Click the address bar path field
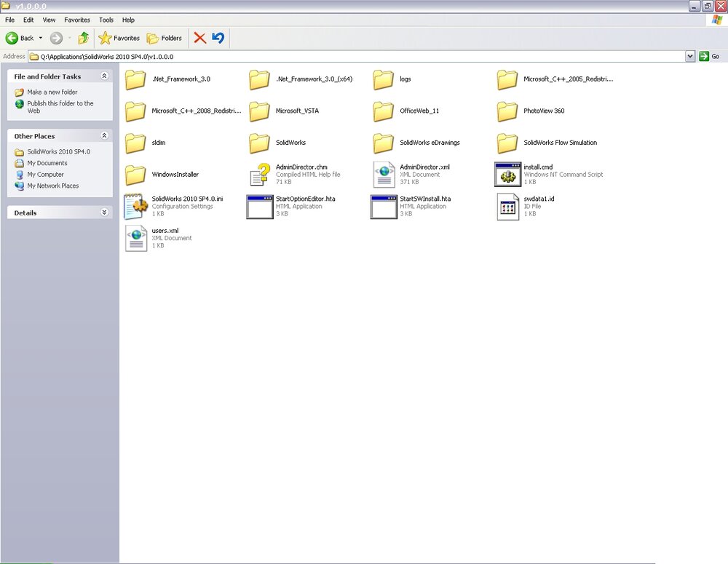 (357, 57)
